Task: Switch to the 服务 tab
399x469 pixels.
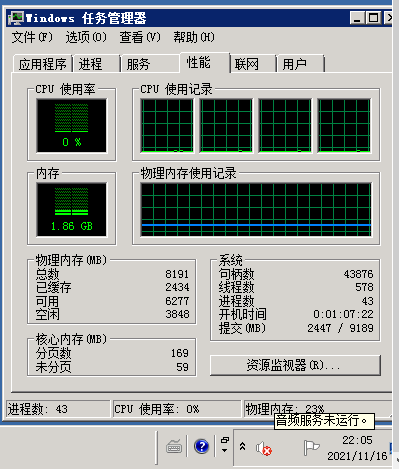Action: [x=150, y=64]
